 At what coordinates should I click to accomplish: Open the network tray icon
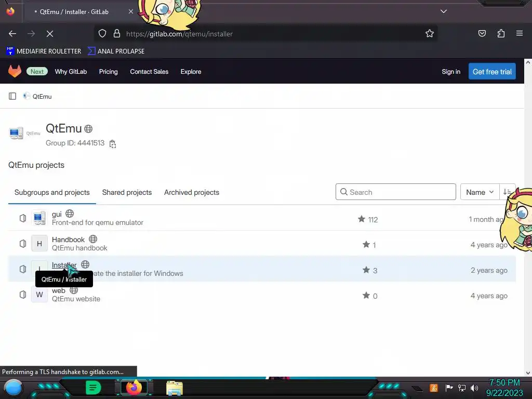[x=461, y=388]
